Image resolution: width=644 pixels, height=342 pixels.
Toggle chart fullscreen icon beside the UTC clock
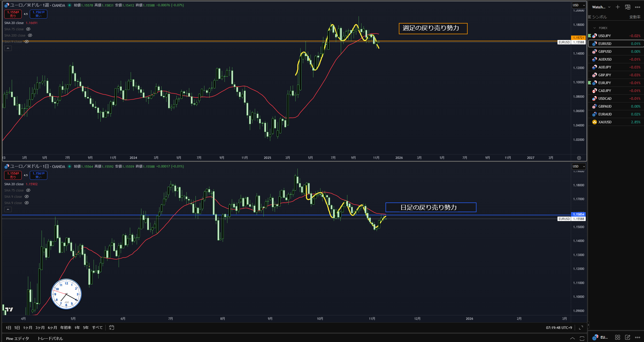point(581,327)
